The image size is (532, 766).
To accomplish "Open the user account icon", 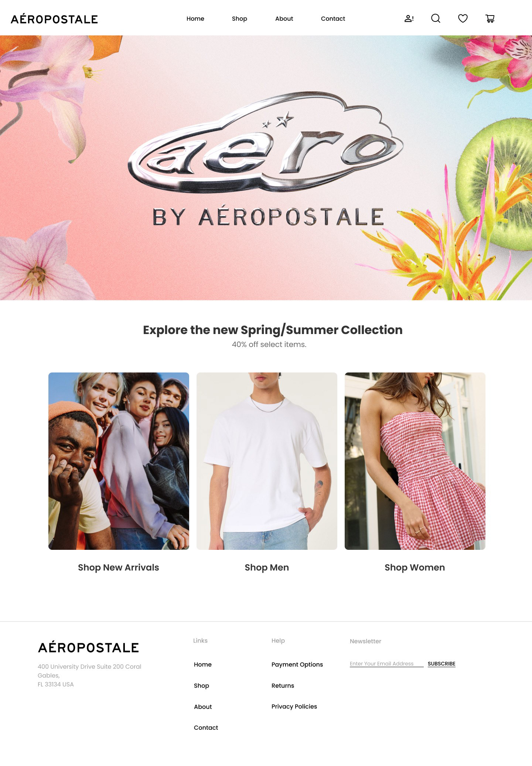I will point(409,18).
